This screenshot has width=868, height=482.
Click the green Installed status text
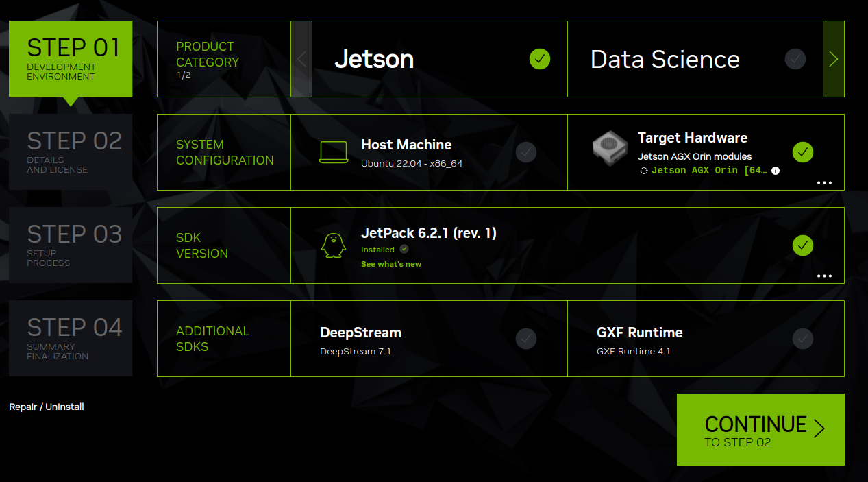[x=377, y=250]
